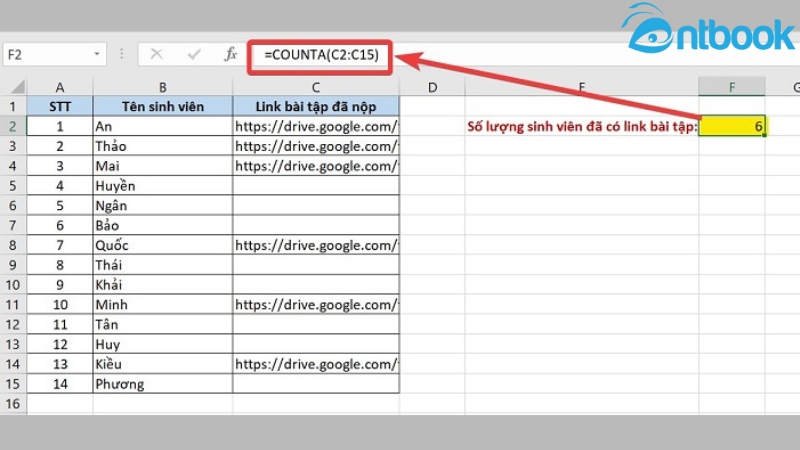
Task: Open the Name Box dropdown arrow
Action: point(96,54)
